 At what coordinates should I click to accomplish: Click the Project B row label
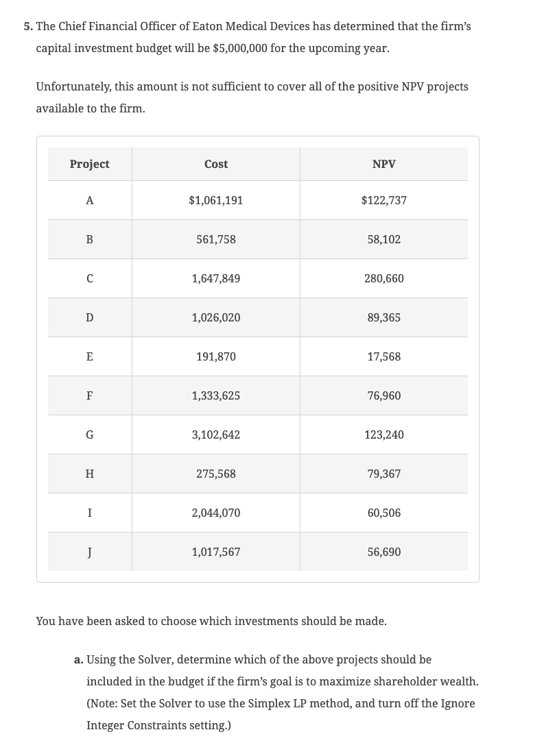tap(89, 239)
